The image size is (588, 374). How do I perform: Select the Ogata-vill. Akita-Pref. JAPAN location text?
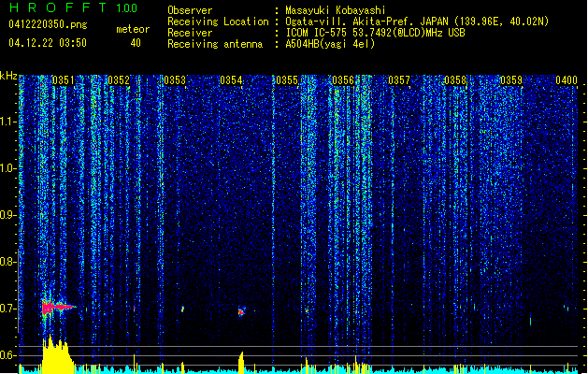tap(417, 22)
